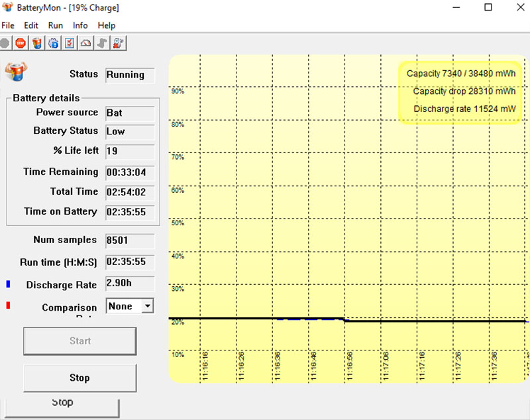
Task: Click the 10% axis label on the chart
Action: tap(178, 355)
